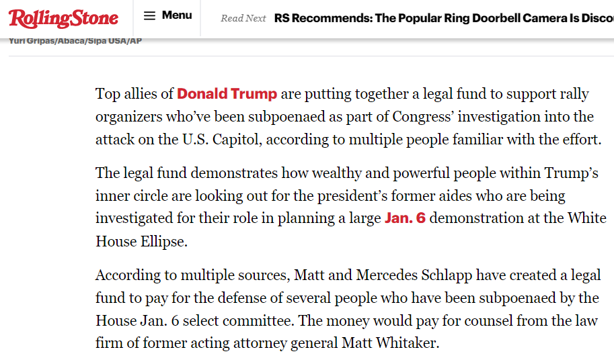Follow the red Jan. 6 link
Screen dimensions: 614x364
[405, 218]
